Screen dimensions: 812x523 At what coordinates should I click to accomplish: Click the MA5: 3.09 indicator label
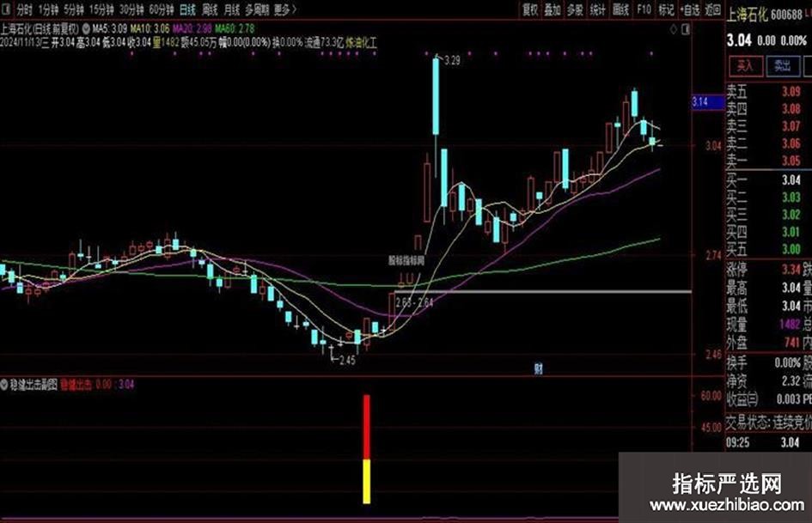point(110,29)
